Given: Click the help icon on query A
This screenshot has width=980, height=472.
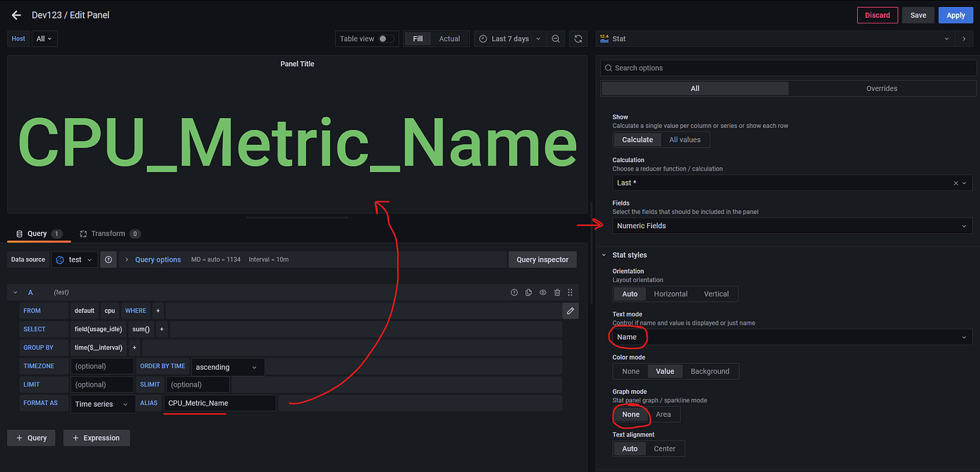Looking at the screenshot, I should [514, 292].
